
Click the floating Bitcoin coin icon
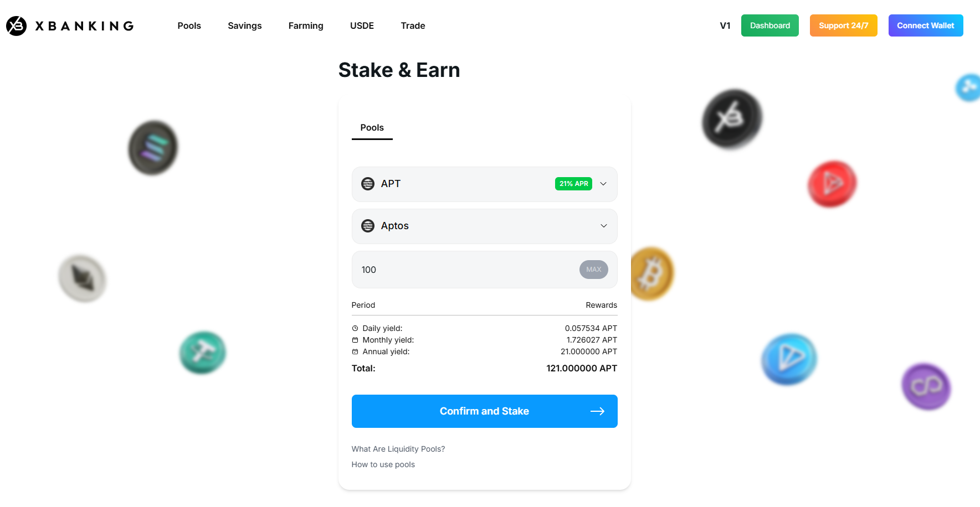pos(652,273)
